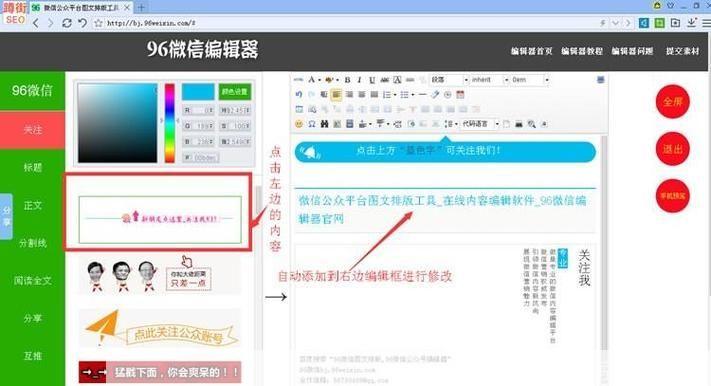Click the text background highlighter icon
The height and width of the screenshot is (386, 711).
click(329, 80)
